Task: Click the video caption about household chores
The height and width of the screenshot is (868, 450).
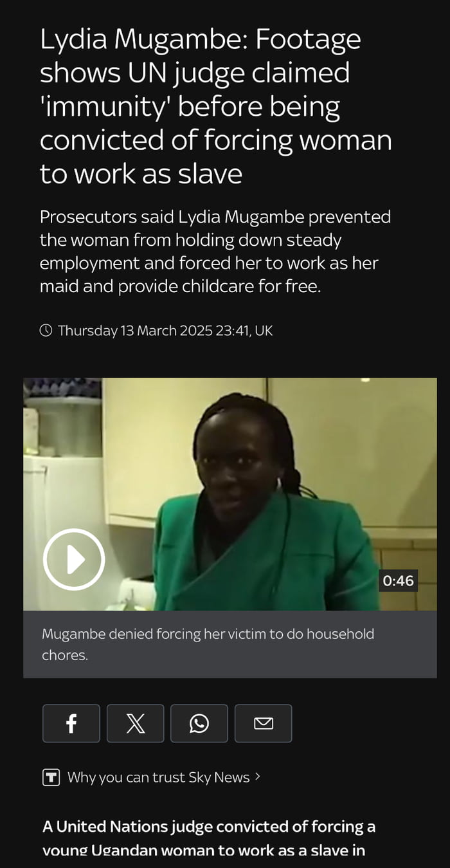Action: (208, 645)
